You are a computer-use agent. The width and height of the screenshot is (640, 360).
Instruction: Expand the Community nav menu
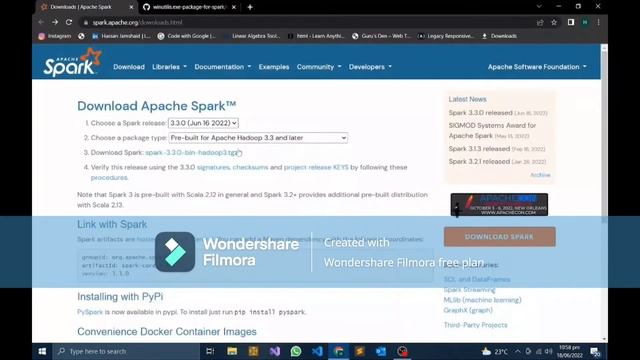coord(319,67)
